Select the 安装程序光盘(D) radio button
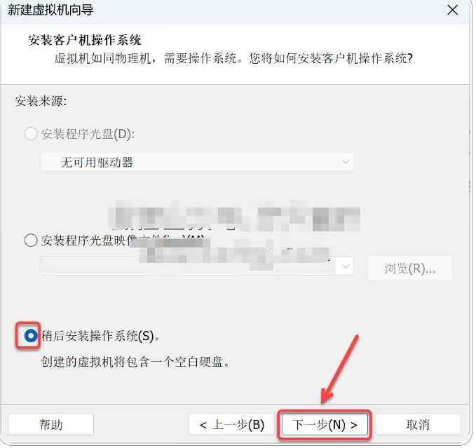The height and width of the screenshot is (448, 476). click(x=31, y=134)
